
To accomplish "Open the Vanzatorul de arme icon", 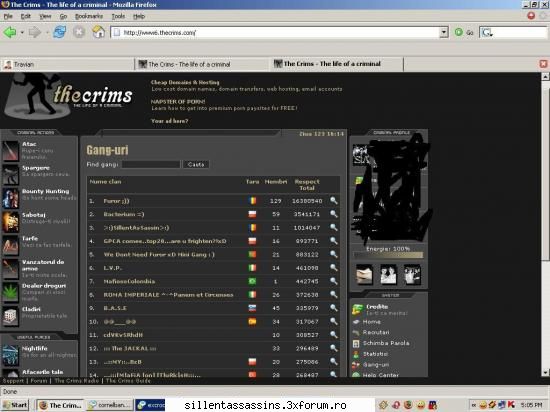I will (x=10, y=269).
